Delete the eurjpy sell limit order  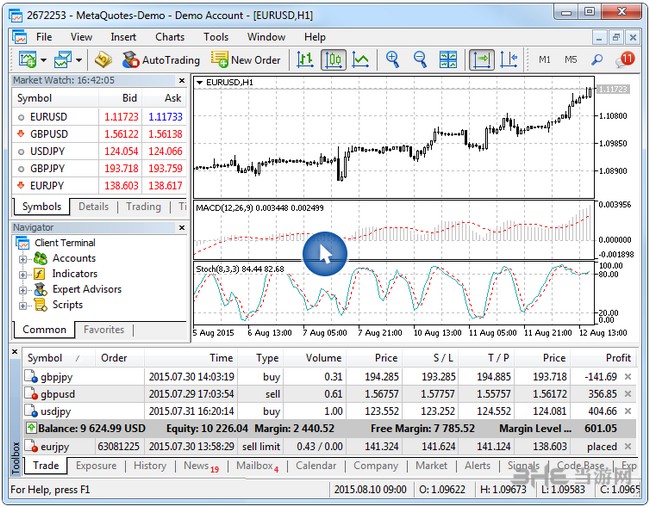pos(628,446)
